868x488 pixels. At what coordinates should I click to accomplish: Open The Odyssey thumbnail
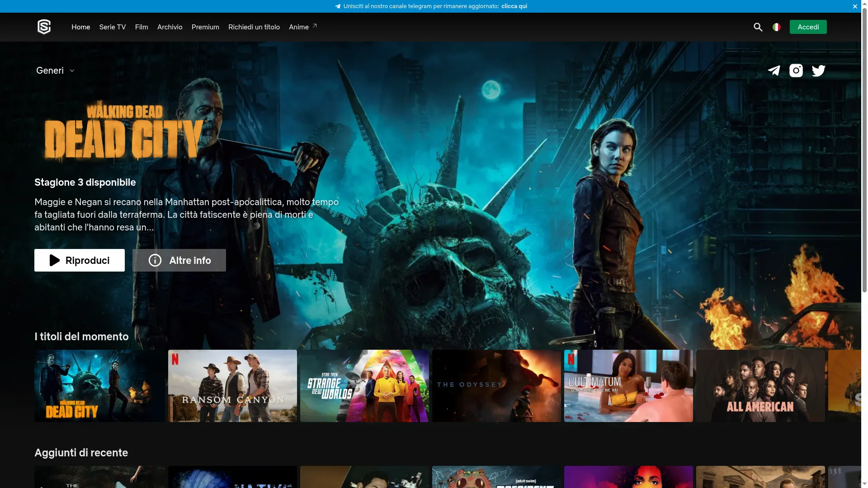[496, 386]
